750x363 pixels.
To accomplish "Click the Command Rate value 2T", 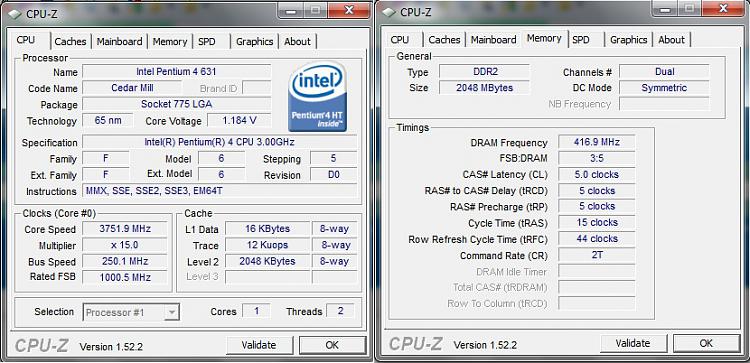I will (597, 255).
